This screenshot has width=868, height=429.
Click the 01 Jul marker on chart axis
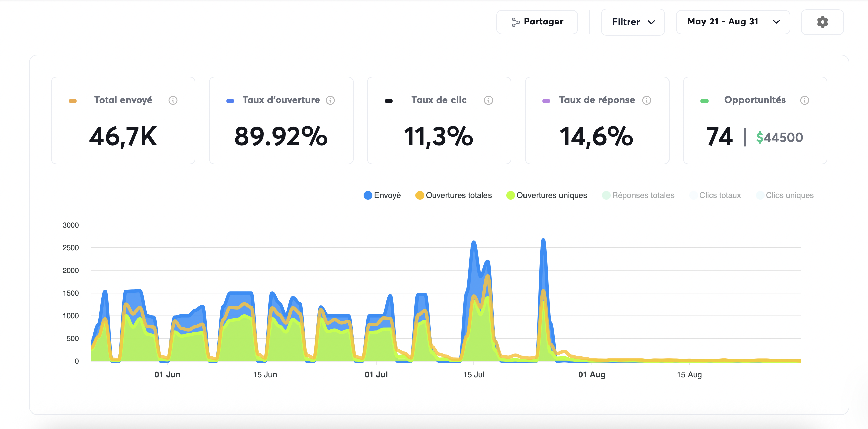[376, 374]
